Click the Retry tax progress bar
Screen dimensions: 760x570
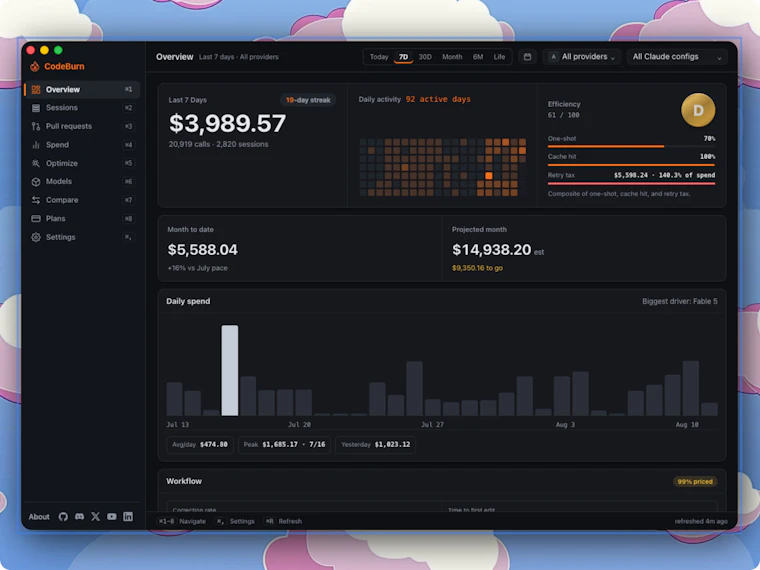pos(631,183)
